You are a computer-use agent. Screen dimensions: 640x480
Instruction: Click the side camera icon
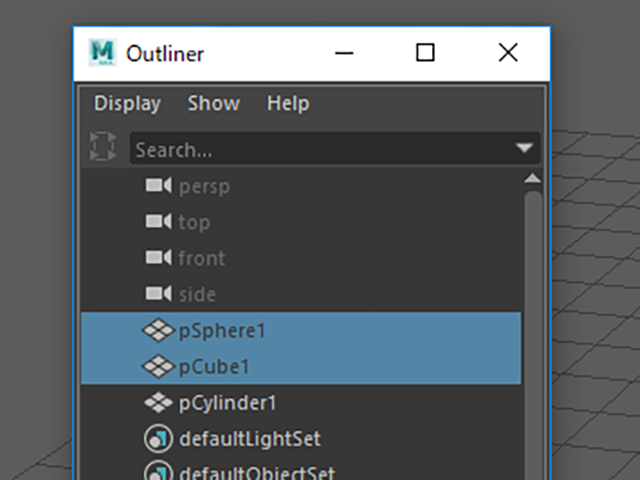(159, 293)
